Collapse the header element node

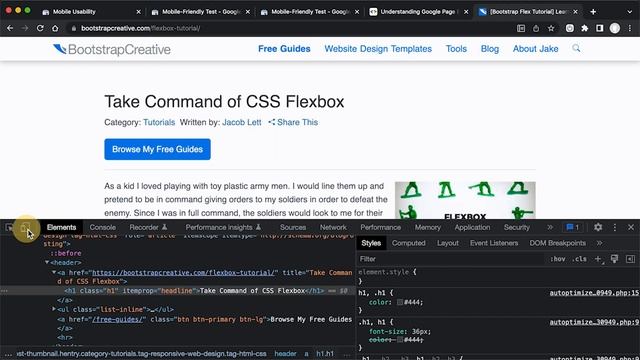point(47,262)
